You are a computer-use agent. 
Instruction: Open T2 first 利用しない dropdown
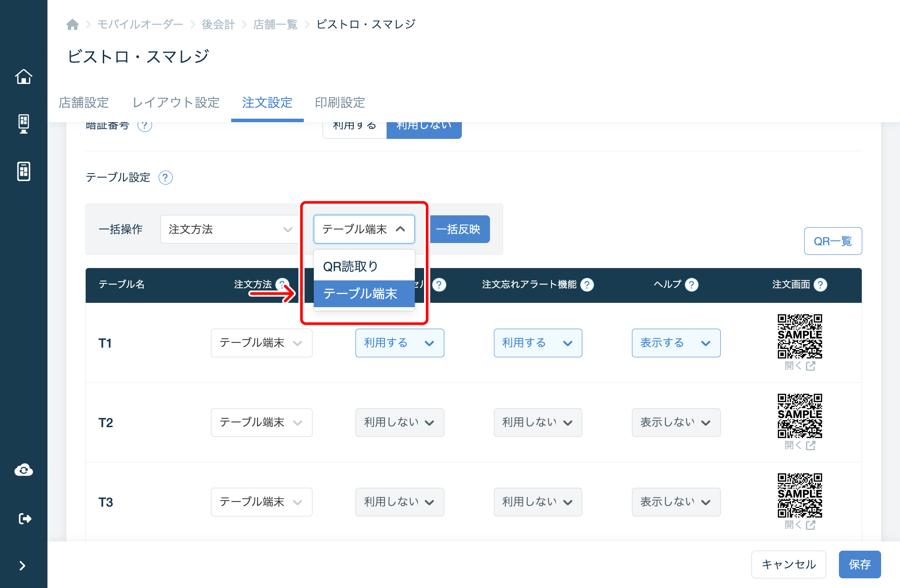400,422
